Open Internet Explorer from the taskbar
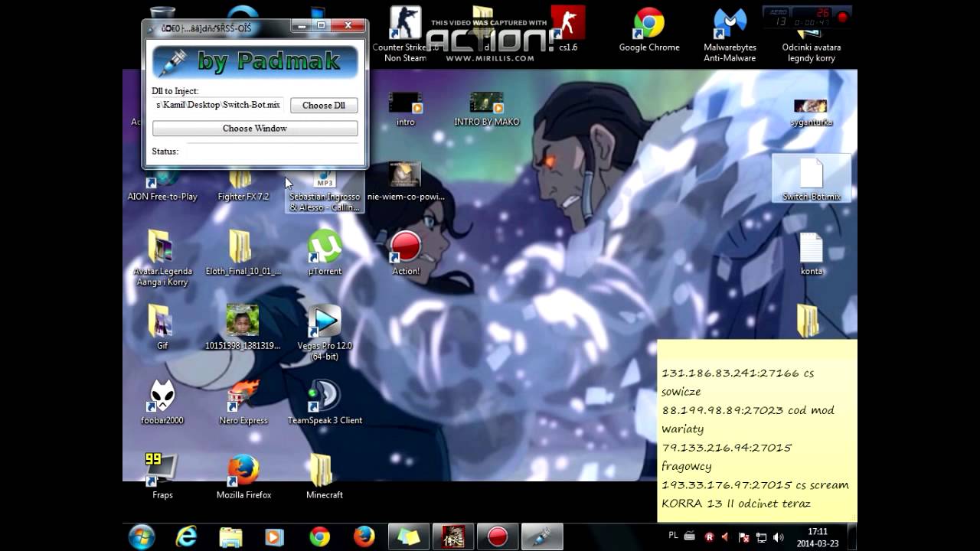This screenshot has width=980, height=551. (x=186, y=536)
